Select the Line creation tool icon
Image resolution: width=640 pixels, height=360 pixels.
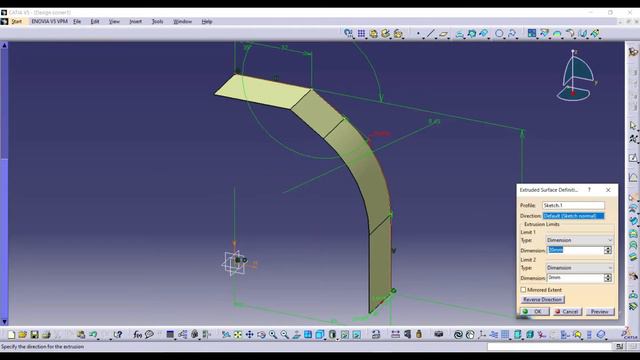point(431,34)
